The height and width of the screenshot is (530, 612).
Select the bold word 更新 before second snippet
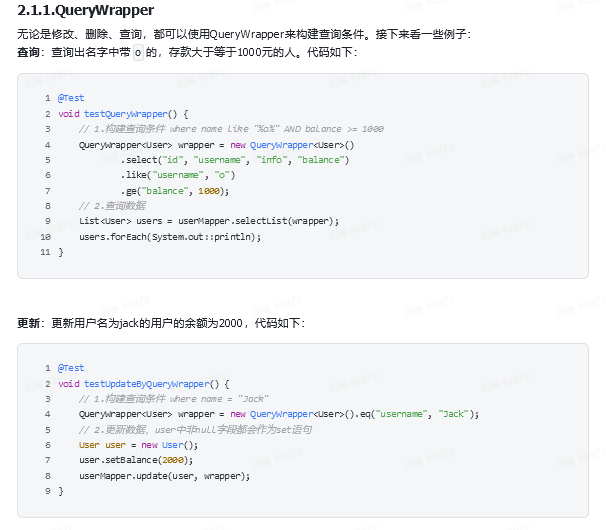pos(28,323)
